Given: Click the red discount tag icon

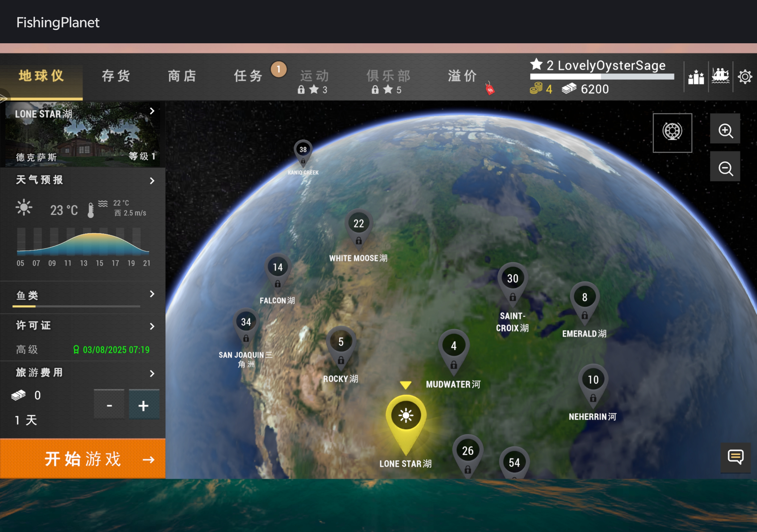Looking at the screenshot, I should coord(490,89).
